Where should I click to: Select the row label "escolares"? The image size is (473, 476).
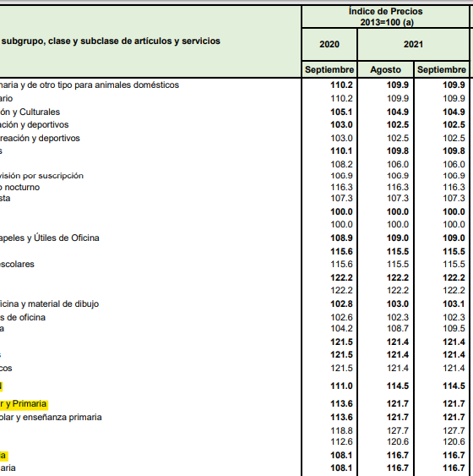[17, 264]
